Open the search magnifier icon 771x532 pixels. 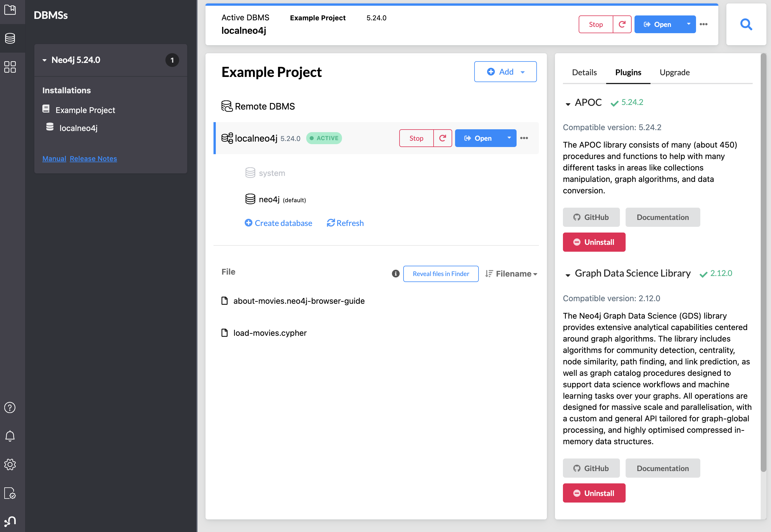[x=746, y=24]
